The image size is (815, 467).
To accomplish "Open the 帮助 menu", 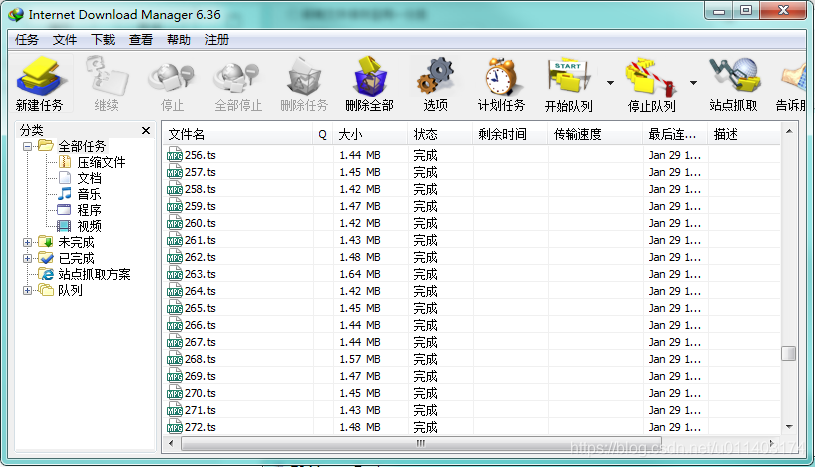I will [x=179, y=40].
